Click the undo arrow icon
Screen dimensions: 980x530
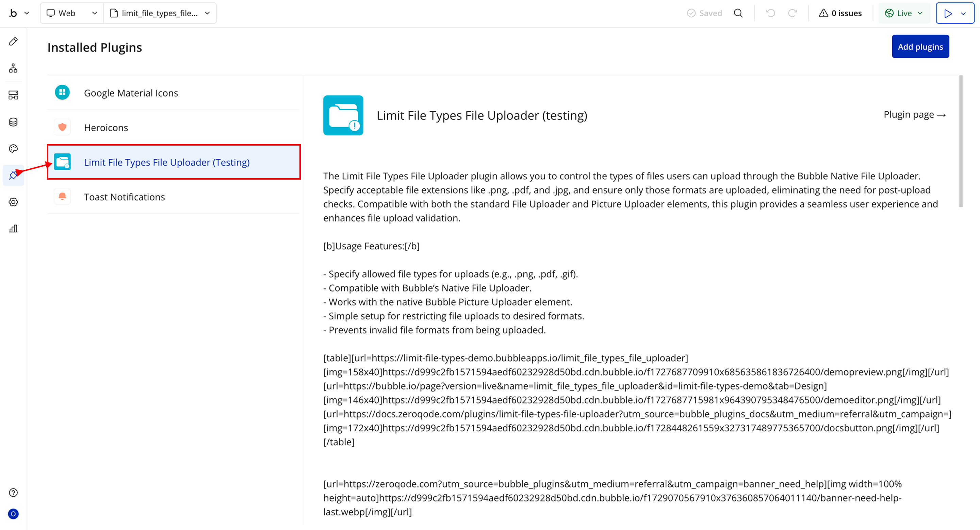click(770, 13)
